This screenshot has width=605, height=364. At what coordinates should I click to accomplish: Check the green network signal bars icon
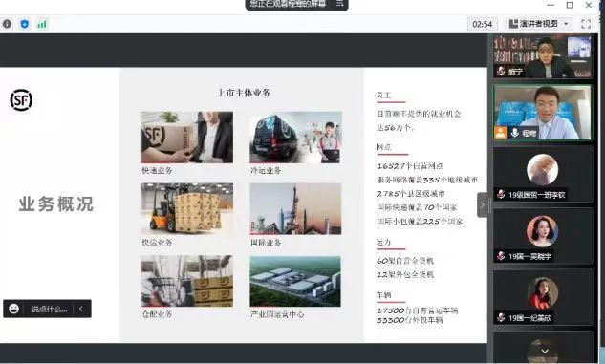pos(42,24)
